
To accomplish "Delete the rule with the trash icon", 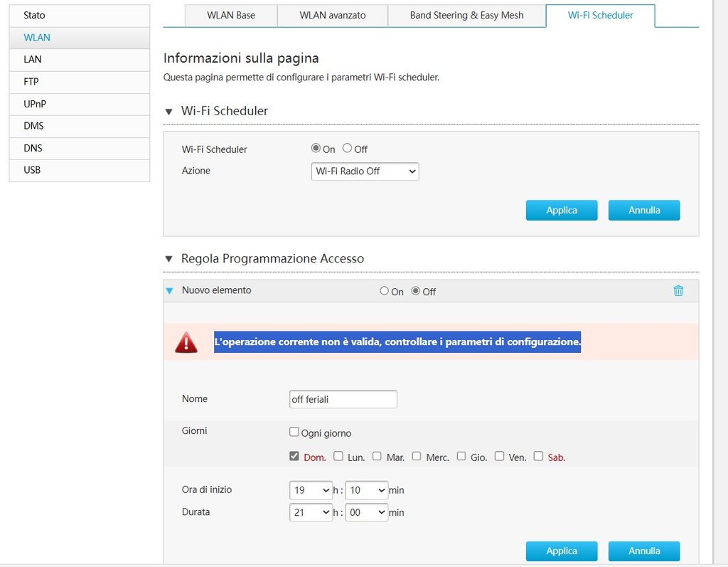I will 678,290.
